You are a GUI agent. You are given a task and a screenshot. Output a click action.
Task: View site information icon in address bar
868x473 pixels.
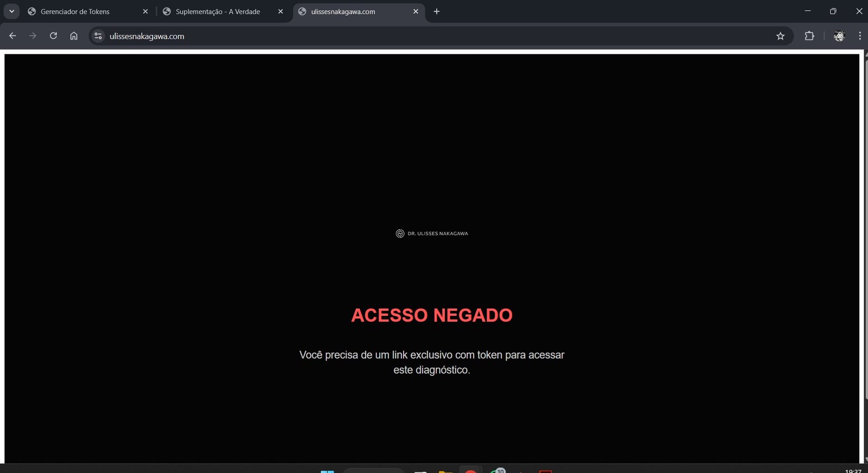pyautogui.click(x=98, y=36)
